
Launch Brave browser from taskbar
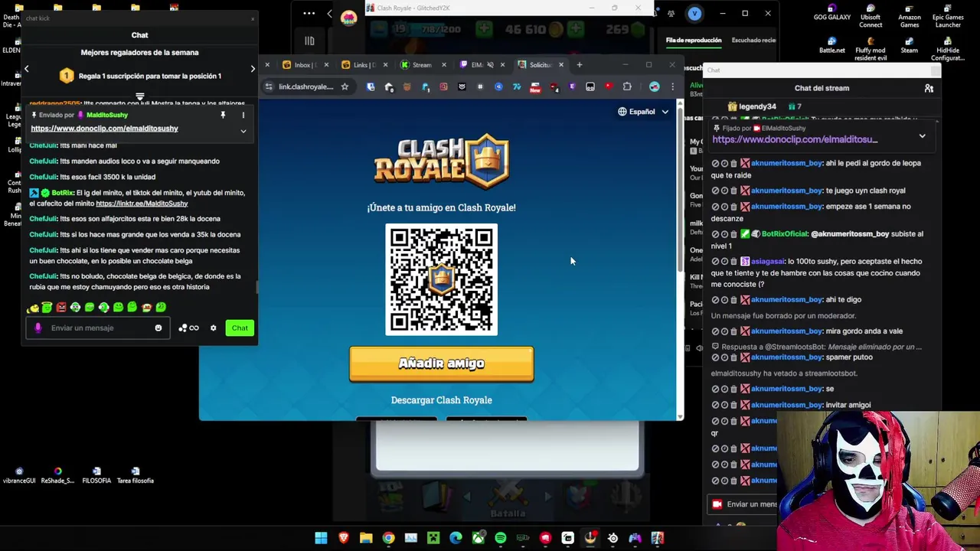click(x=344, y=538)
